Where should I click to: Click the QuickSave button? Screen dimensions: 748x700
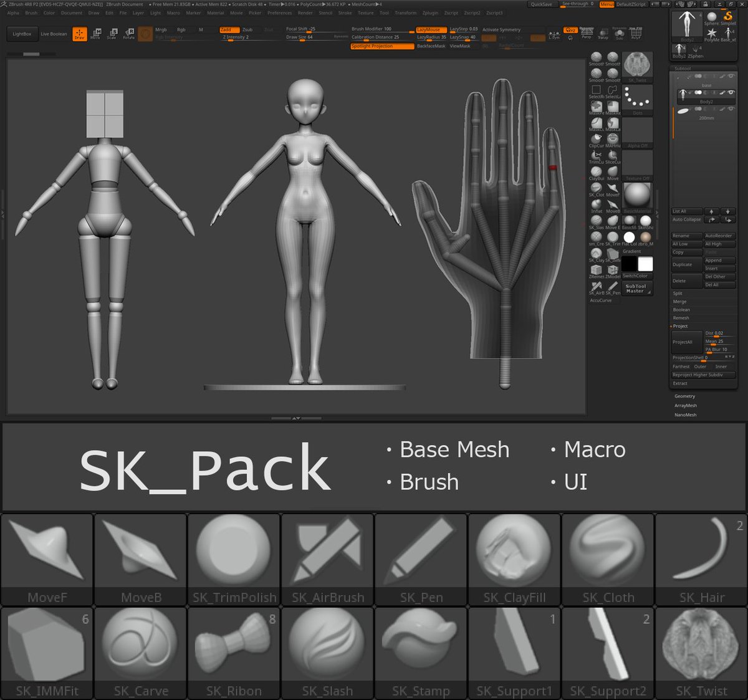click(541, 4)
